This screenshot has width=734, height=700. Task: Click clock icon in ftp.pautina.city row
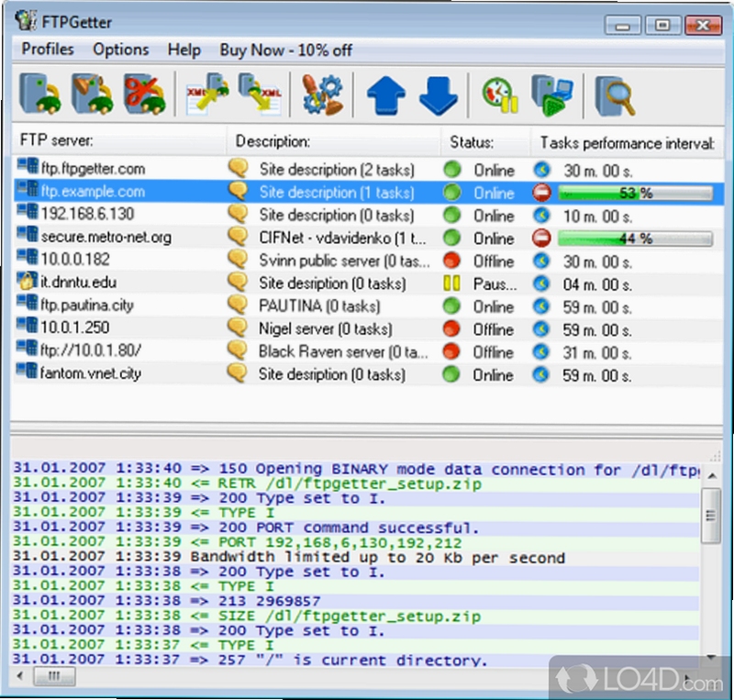point(541,306)
